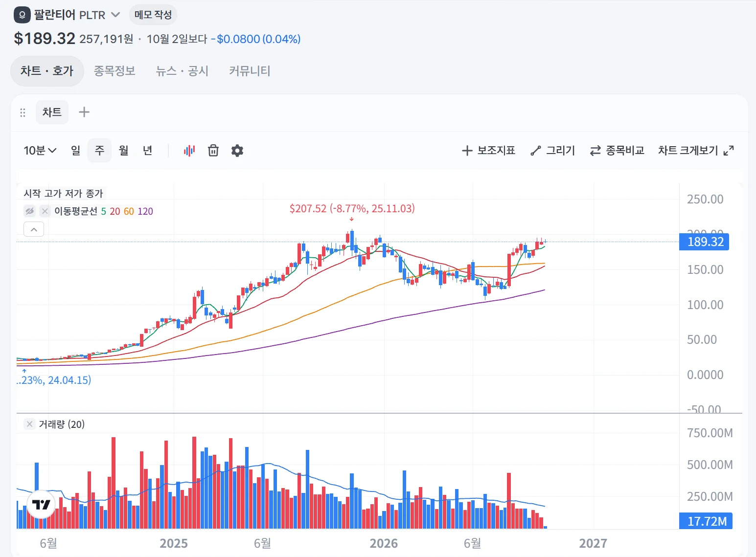Viewport: 756px width, 557px height.
Task: Add a new chart panel with plus icon
Action: 84,112
